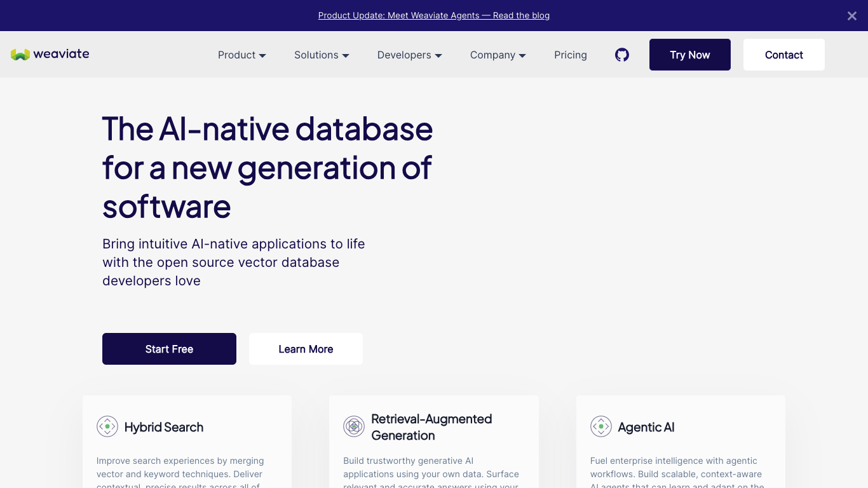Click the Start Free button
The height and width of the screenshot is (488, 868).
pos(169,349)
